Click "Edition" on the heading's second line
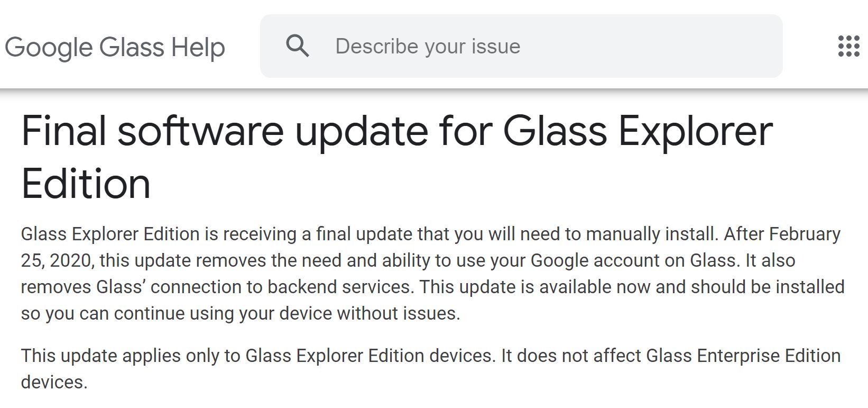The width and height of the screenshot is (868, 408). (86, 184)
